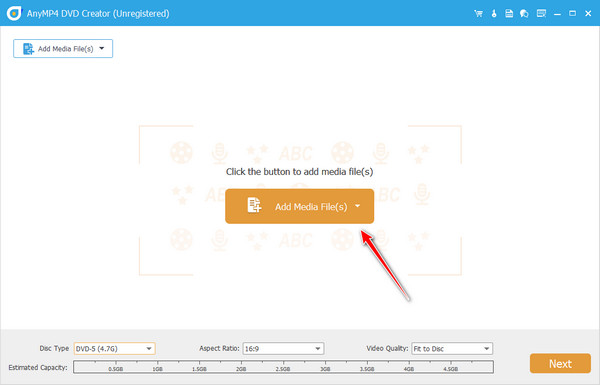Click the orange Add Media File(s) button
The image size is (600, 385).
(299, 206)
